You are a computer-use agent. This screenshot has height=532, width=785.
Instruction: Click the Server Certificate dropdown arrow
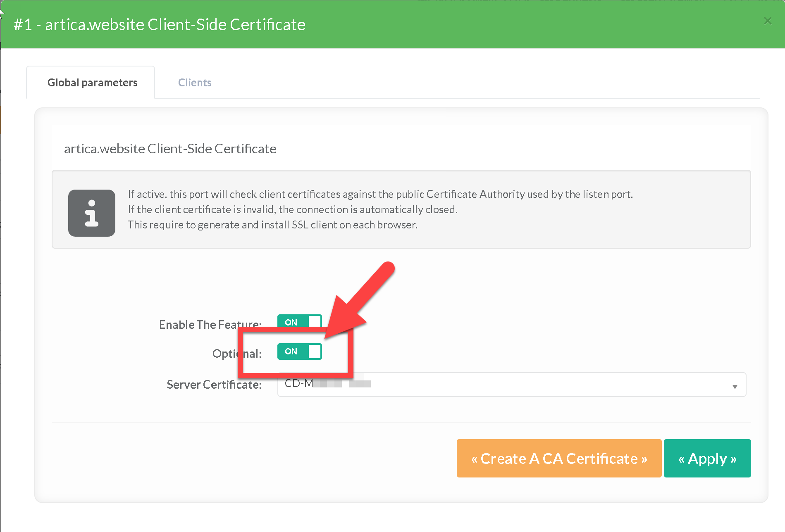click(x=735, y=387)
